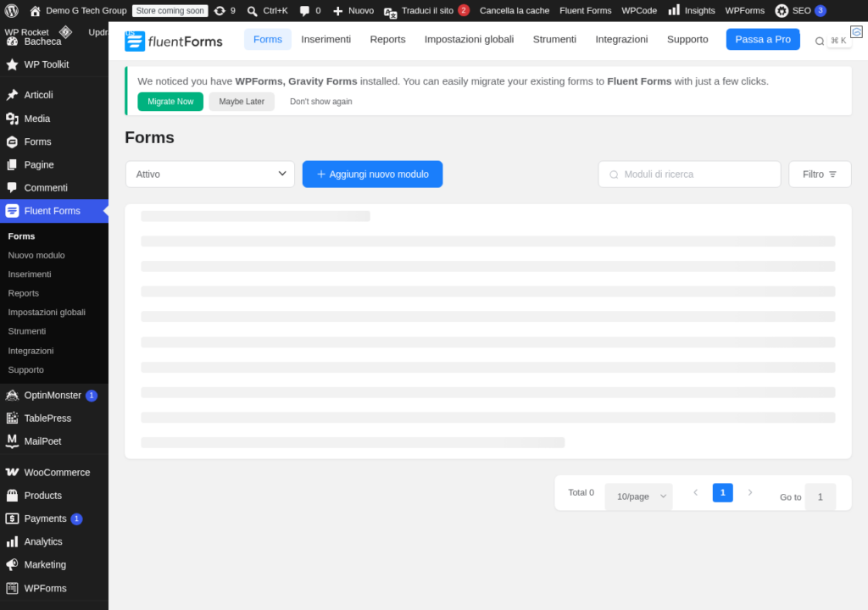Click the MailPoet M icon
This screenshot has height=610, width=868.
[12, 441]
